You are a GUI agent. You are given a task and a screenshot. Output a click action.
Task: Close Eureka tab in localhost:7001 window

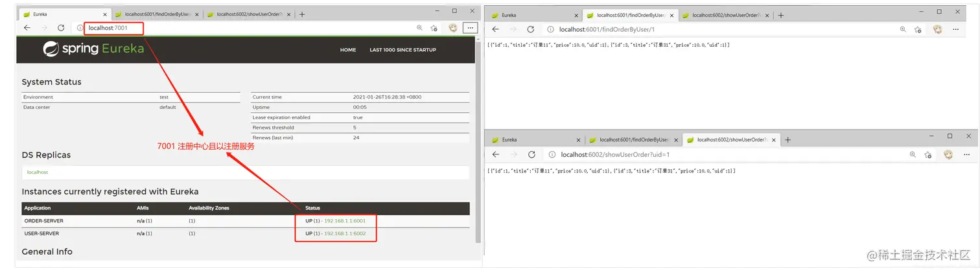point(105,14)
